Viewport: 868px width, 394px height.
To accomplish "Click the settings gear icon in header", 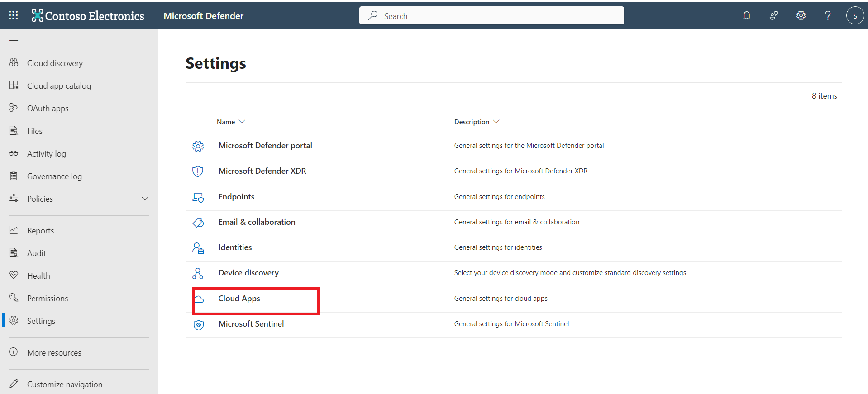I will click(801, 16).
